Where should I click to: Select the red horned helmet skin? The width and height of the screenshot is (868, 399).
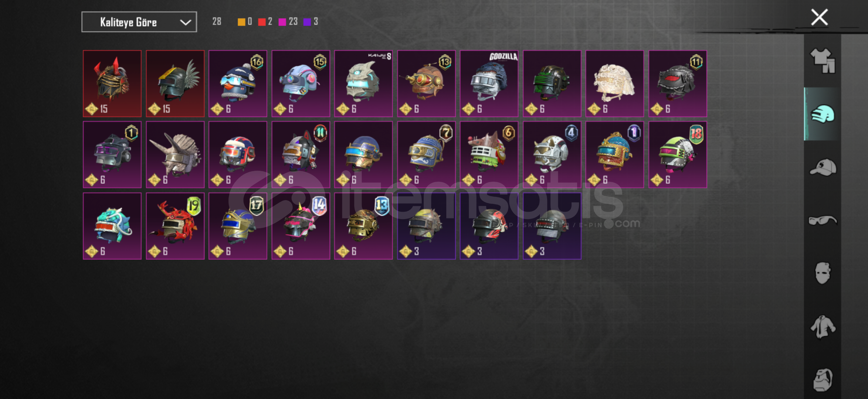click(x=112, y=83)
